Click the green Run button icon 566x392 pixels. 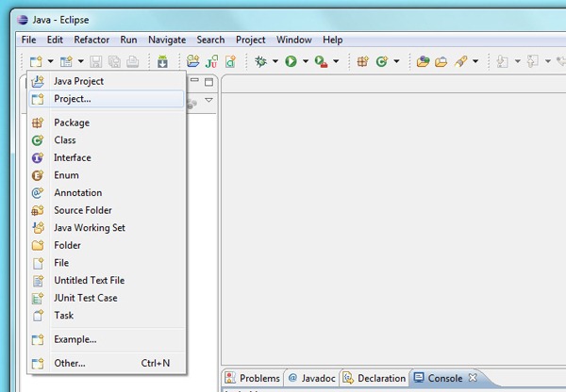click(291, 61)
